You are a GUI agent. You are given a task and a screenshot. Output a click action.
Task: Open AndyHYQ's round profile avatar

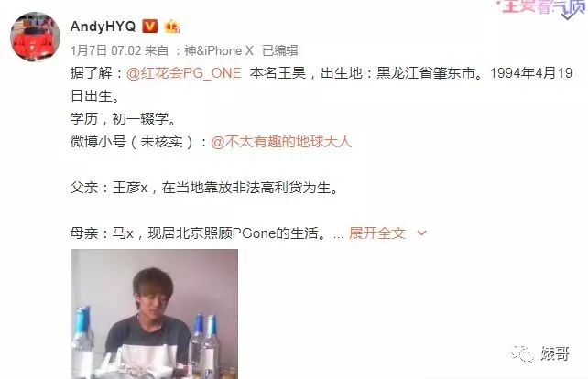[x=35, y=37]
